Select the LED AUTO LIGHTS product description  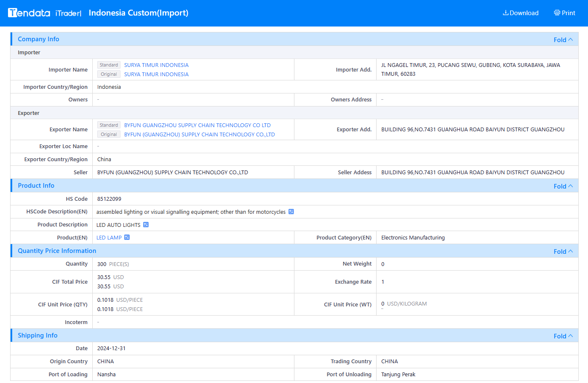(x=118, y=225)
